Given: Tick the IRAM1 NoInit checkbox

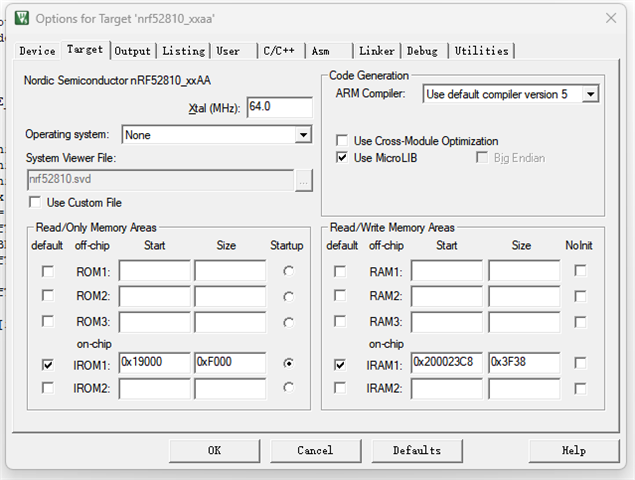Looking at the screenshot, I should click(580, 365).
